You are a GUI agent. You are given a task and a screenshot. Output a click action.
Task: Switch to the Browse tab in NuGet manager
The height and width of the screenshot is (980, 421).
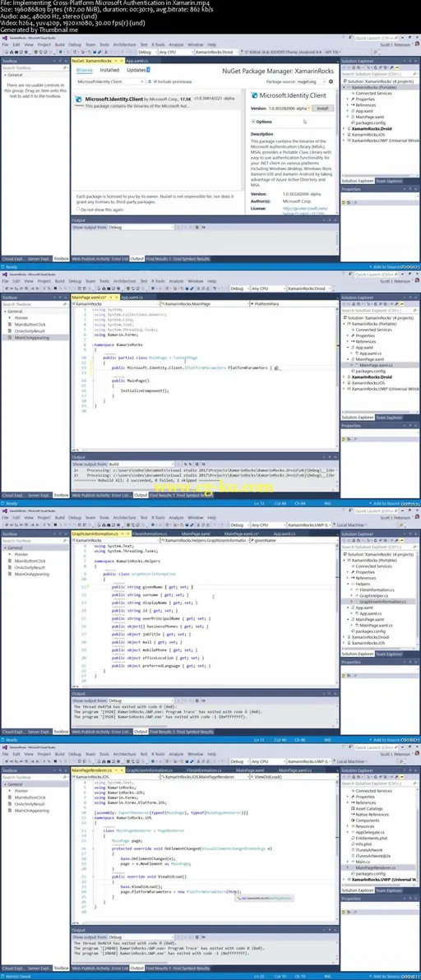[84, 70]
